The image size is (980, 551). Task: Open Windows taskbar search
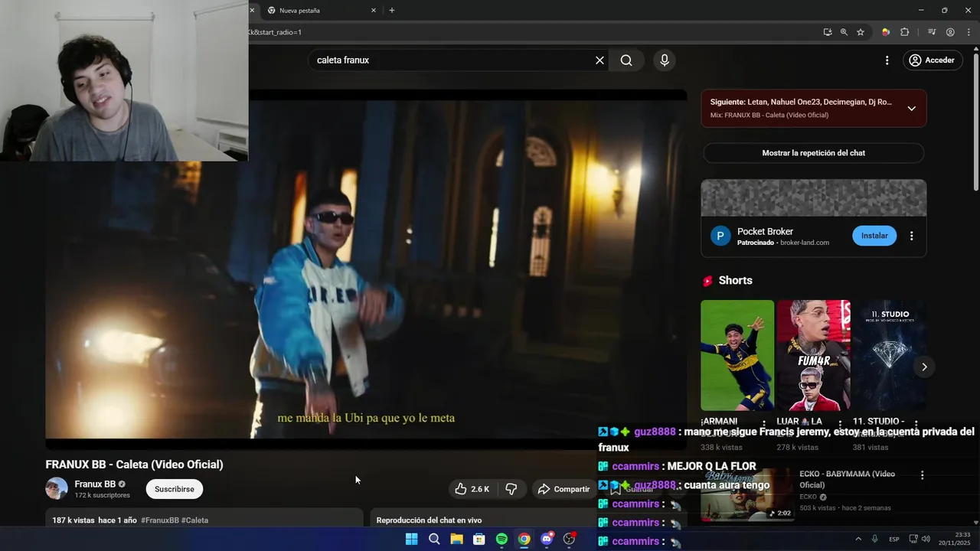click(x=434, y=539)
